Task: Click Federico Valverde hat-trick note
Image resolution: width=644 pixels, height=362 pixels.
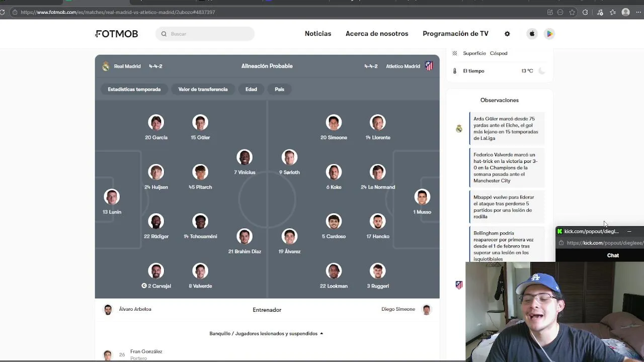Action: click(x=507, y=168)
